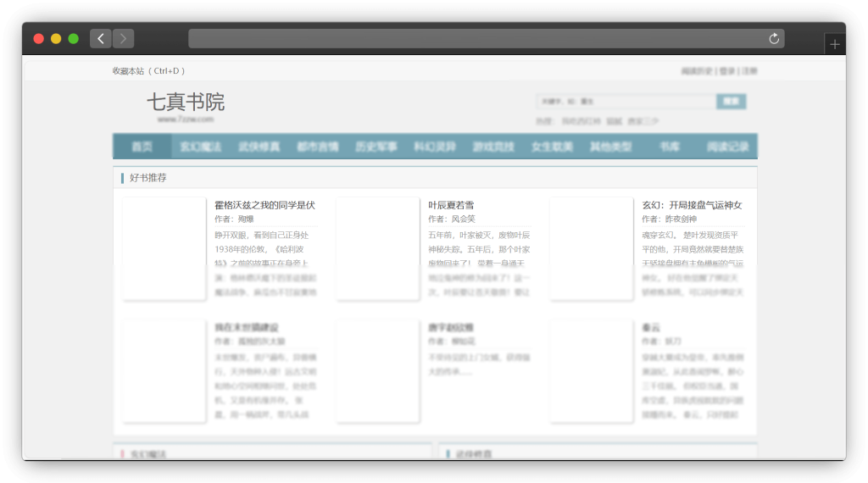Screen dimensions: 868x483
Task: Reload the page with the refresh icon
Action: pos(774,39)
